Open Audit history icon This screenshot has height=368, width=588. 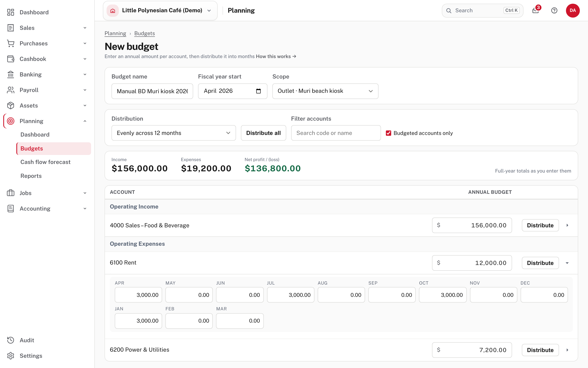point(10,340)
